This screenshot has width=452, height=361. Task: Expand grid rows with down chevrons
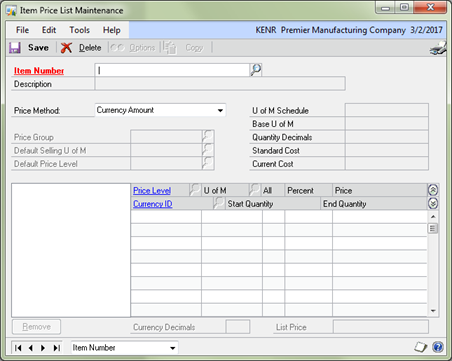433,203
